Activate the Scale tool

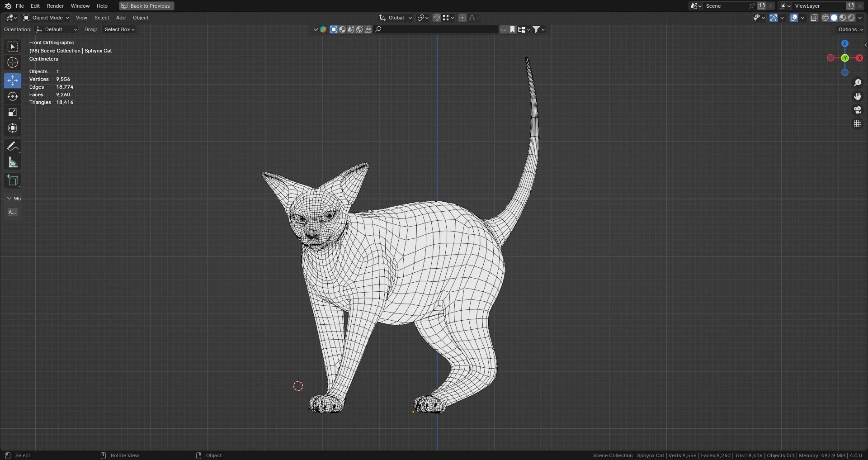[x=13, y=112]
